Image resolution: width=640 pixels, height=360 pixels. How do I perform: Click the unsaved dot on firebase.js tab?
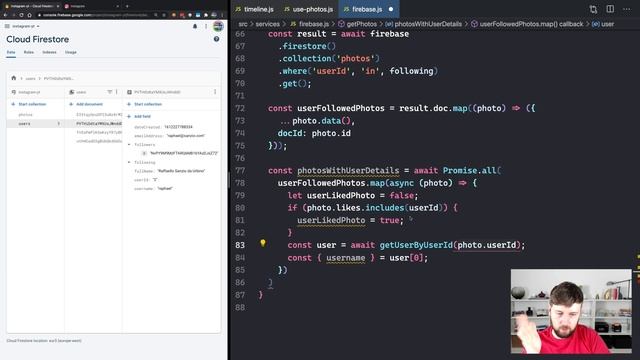[x=391, y=9]
